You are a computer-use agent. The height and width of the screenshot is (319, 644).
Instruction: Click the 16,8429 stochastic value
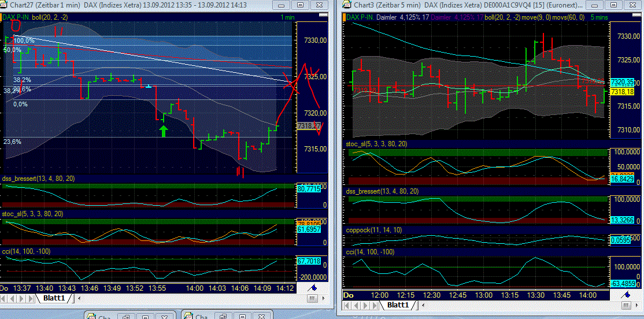623,179
